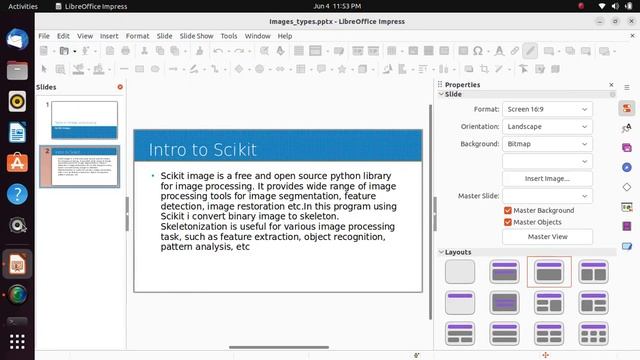The width and height of the screenshot is (640, 360).
Task: Open the Format dropdown showing Screen 16:9
Action: pyautogui.click(x=547, y=109)
